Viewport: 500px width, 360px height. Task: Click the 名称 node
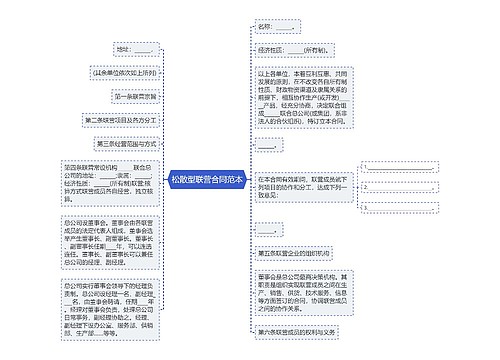tap(278, 27)
